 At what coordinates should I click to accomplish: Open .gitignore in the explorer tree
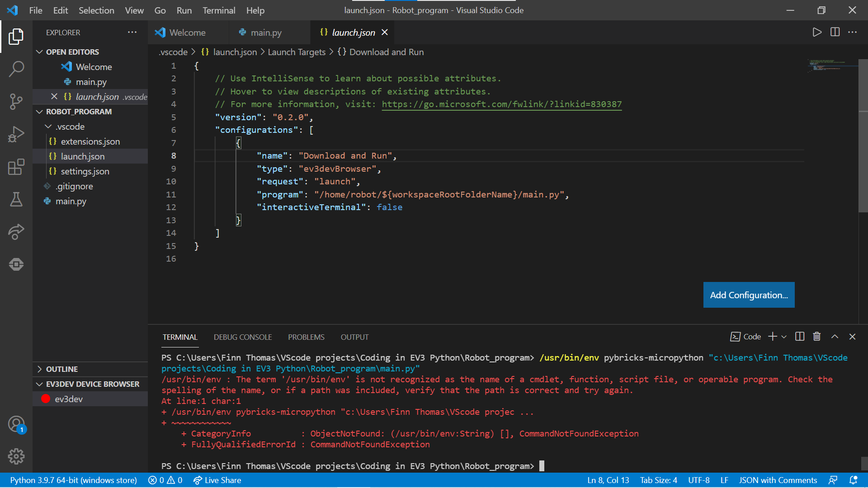pyautogui.click(x=90, y=186)
